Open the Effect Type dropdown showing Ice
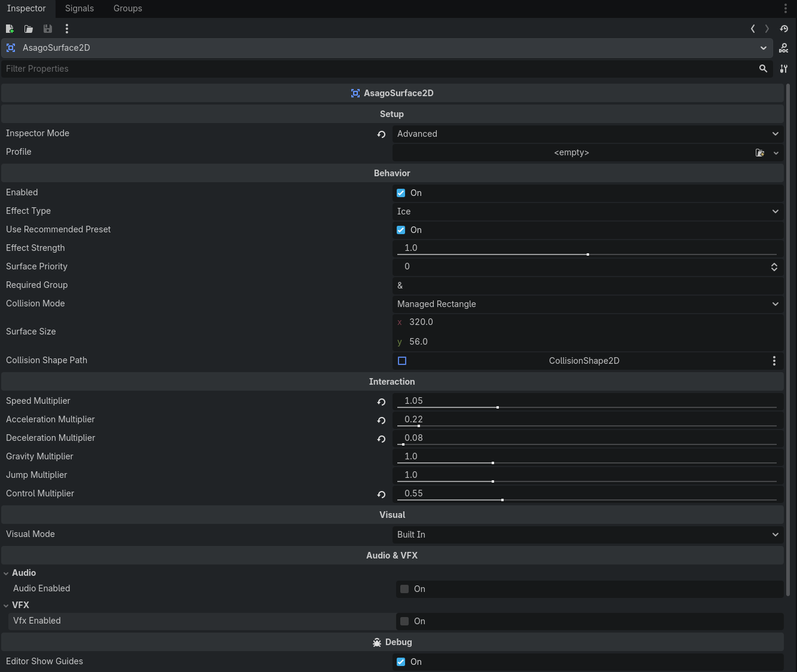The height and width of the screenshot is (672, 797). [588, 211]
